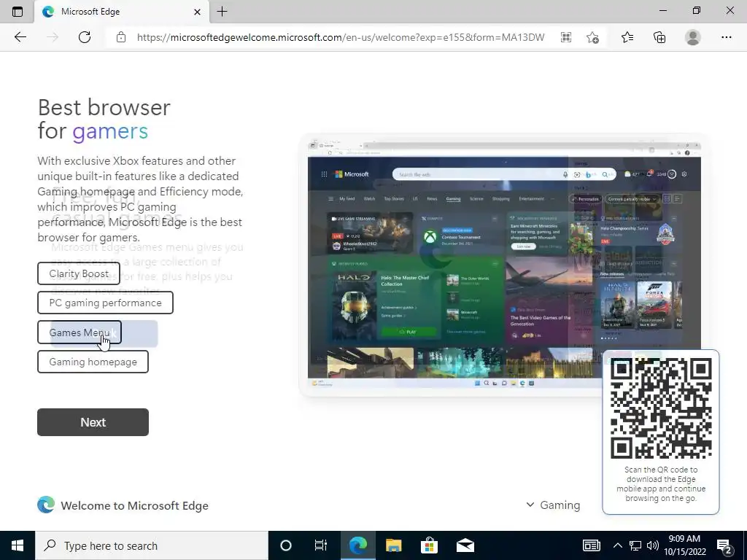The height and width of the screenshot is (560, 747).
Task: Select the Clarity Boost option
Action: click(x=79, y=273)
